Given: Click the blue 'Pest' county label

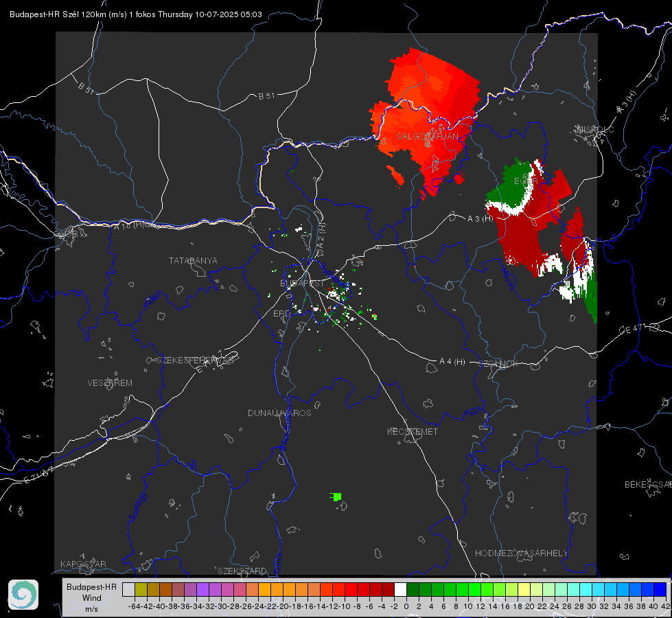Looking at the screenshot, I should [473, 413].
